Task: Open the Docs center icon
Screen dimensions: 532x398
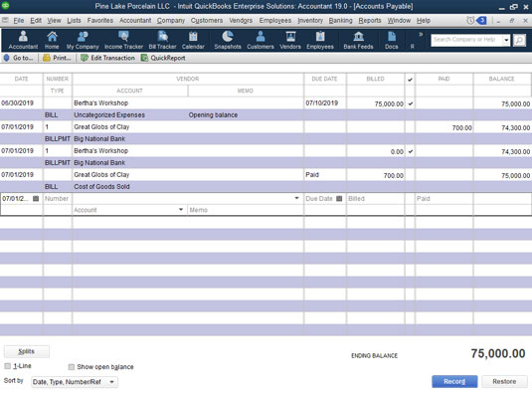Action: pyautogui.click(x=392, y=40)
